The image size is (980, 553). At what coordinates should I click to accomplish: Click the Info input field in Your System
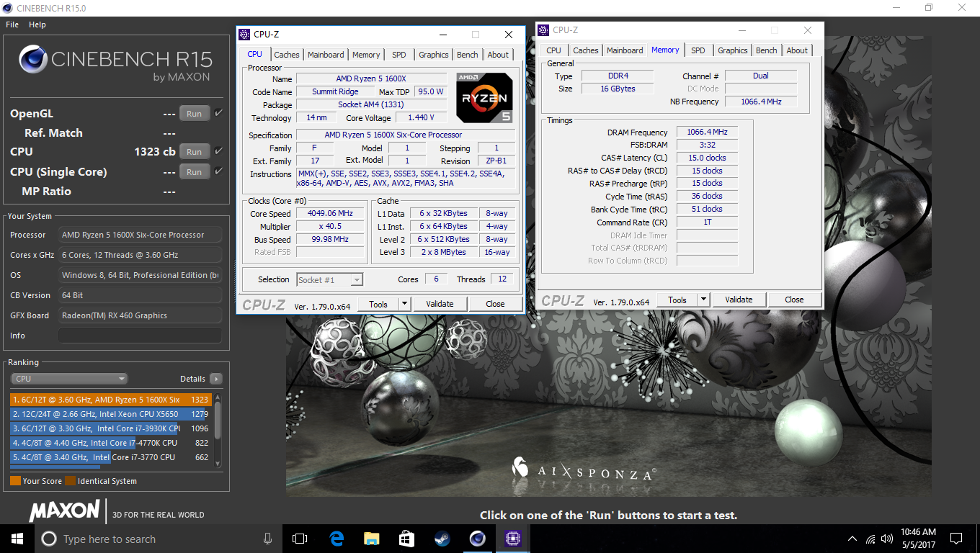[140, 336]
